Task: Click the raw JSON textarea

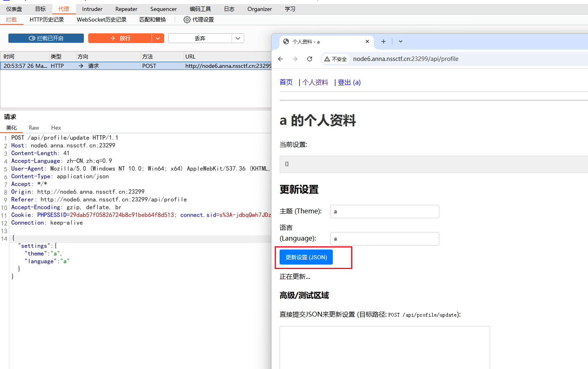Action: click(384, 347)
